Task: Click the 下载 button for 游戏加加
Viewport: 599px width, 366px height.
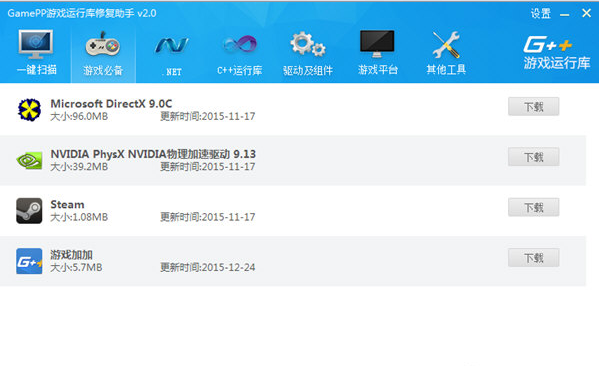Action: point(533,257)
